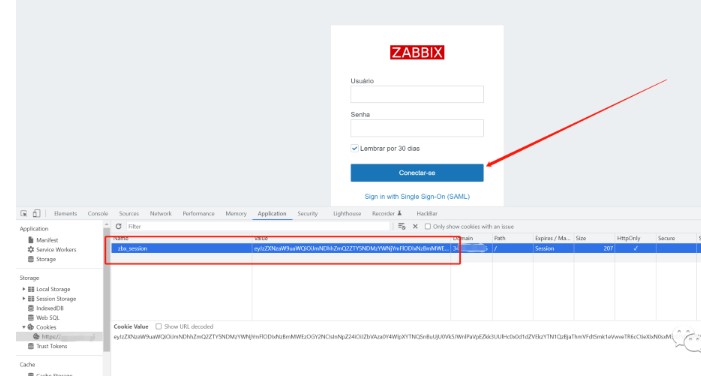Click the HttpOnly checkmark cell
The width and height of the screenshot is (701, 379).
click(635, 248)
